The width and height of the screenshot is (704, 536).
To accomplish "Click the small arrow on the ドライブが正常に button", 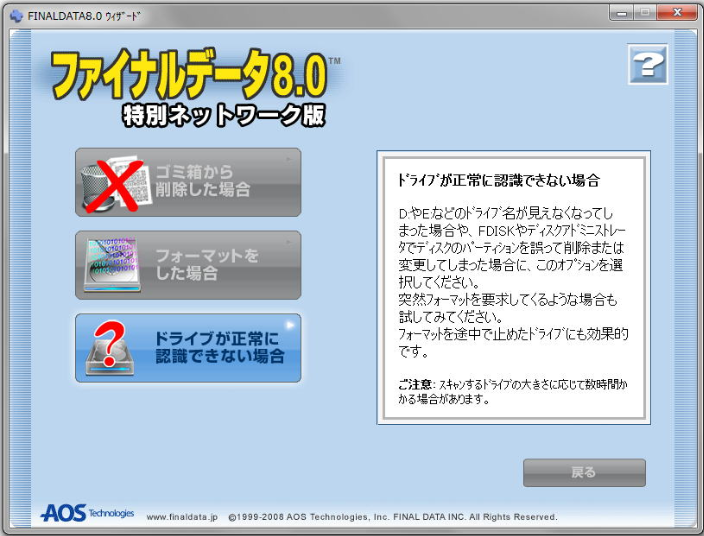I will (x=290, y=325).
